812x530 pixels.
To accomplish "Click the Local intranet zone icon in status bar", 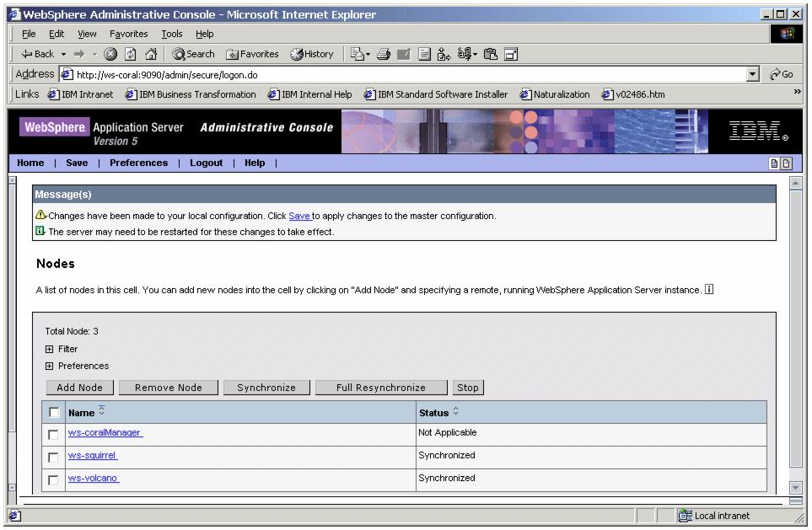I will (686, 515).
